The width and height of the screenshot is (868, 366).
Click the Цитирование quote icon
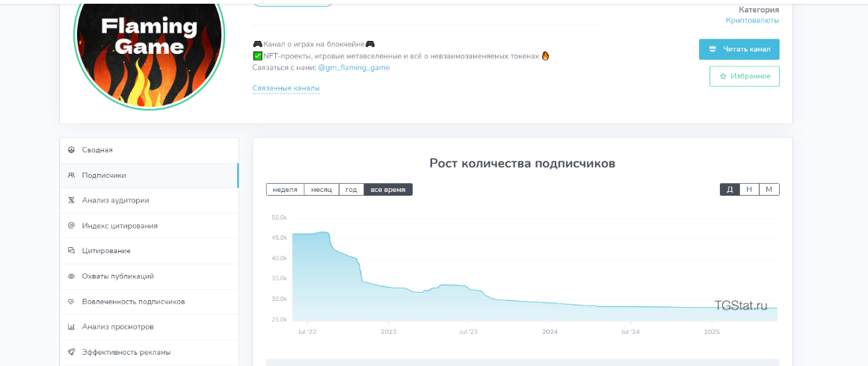point(71,250)
